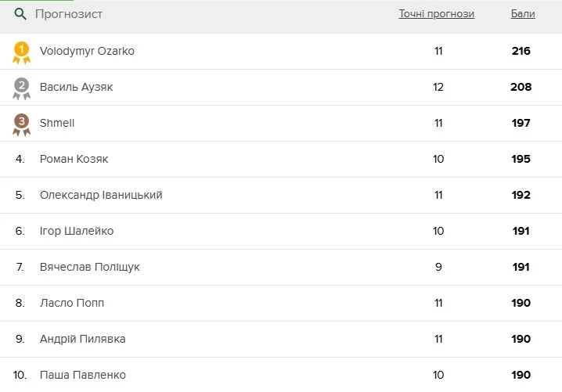Open Volodymyr Ozarko's profile
Viewport: 562px width, 392px height.
click(87, 51)
